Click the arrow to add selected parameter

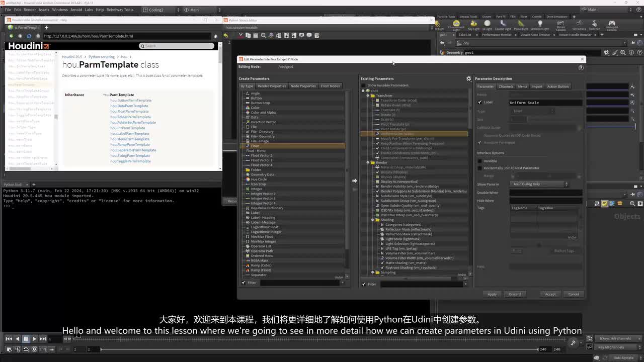pos(354,180)
